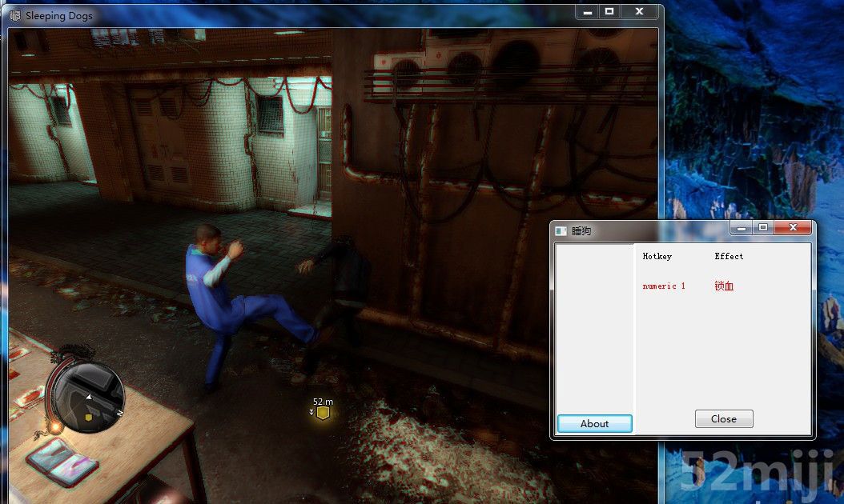Click the Sleeping Dogs window title icon
Viewport: 844px width, 504px height.
pos(15,15)
